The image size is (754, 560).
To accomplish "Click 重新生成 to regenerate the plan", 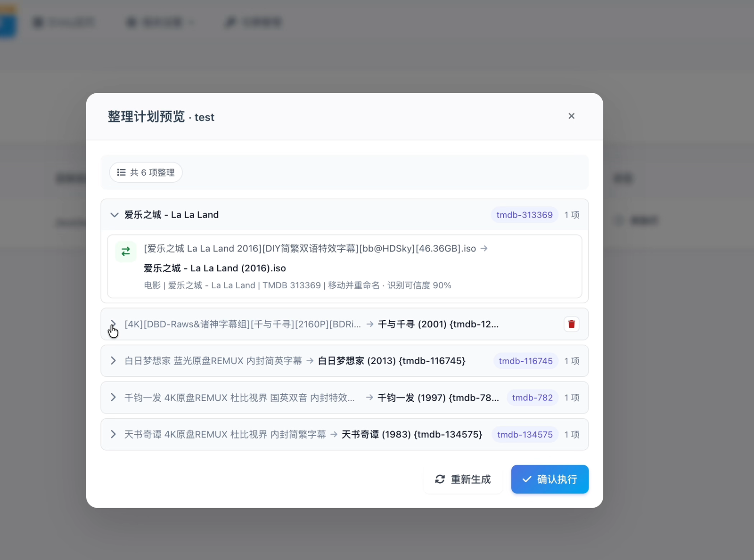I will click(463, 479).
